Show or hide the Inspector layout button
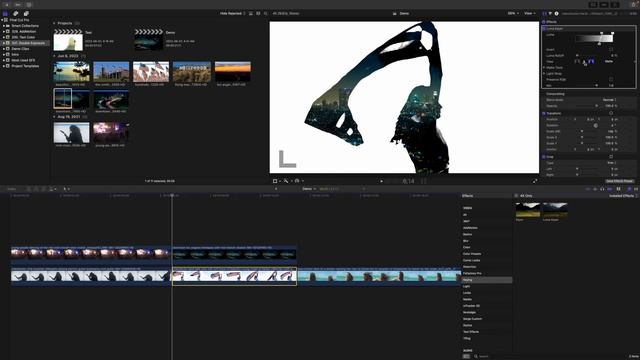 click(x=615, y=4)
